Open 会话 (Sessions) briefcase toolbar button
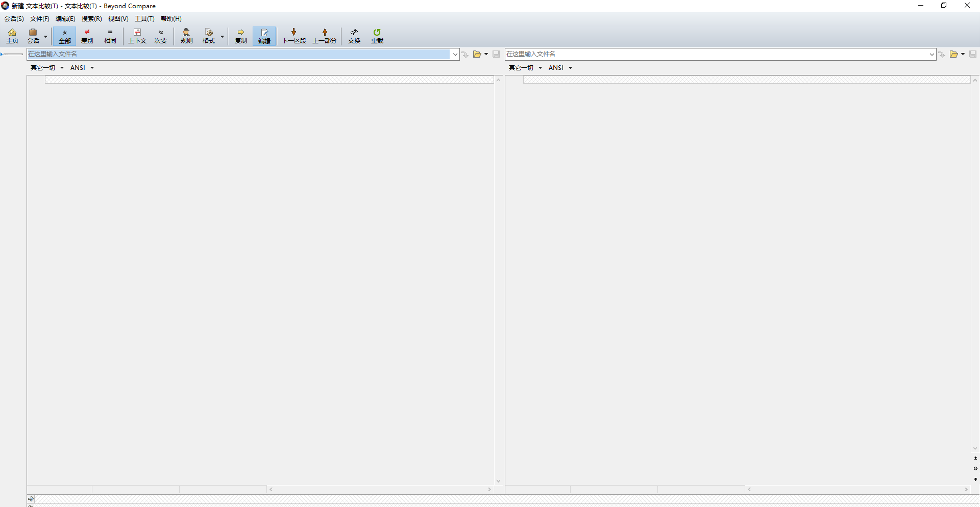This screenshot has width=980, height=507. (33, 36)
